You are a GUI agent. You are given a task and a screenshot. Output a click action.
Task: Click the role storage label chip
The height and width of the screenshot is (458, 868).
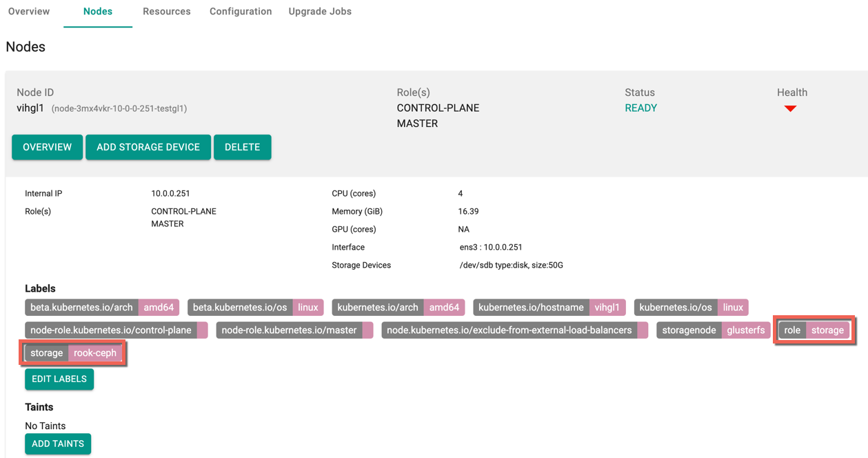814,330
